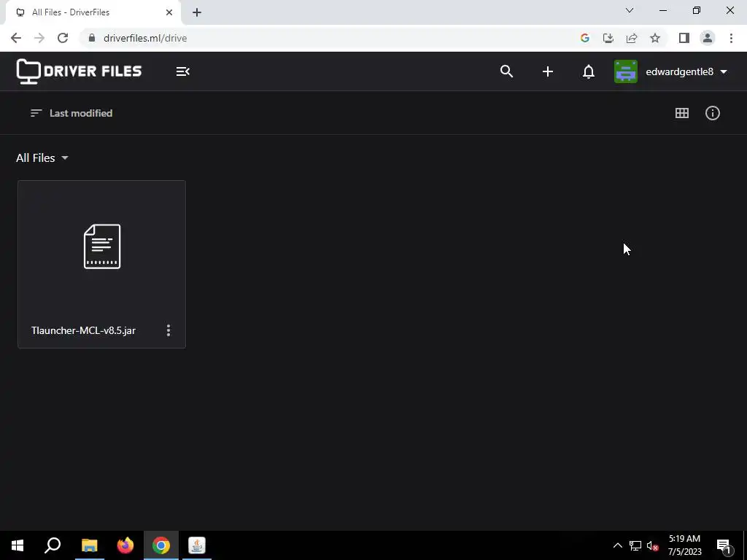This screenshot has height=560, width=747.
Task: Open a new browser tab
Action: click(x=197, y=12)
